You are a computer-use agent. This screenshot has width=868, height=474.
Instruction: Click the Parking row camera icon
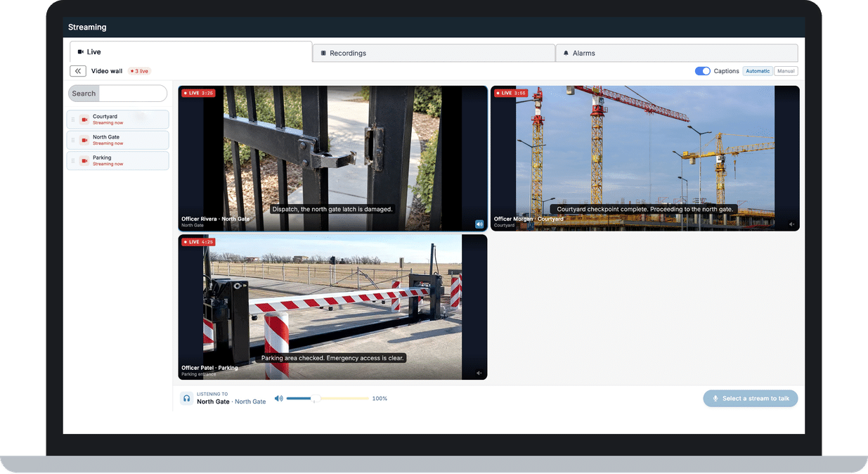[x=84, y=160]
